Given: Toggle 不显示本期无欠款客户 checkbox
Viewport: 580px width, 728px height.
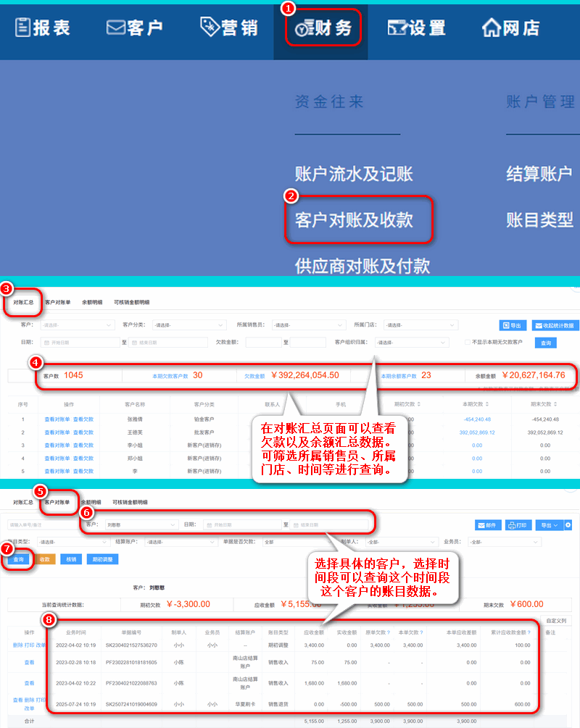Looking at the screenshot, I should (468, 342).
